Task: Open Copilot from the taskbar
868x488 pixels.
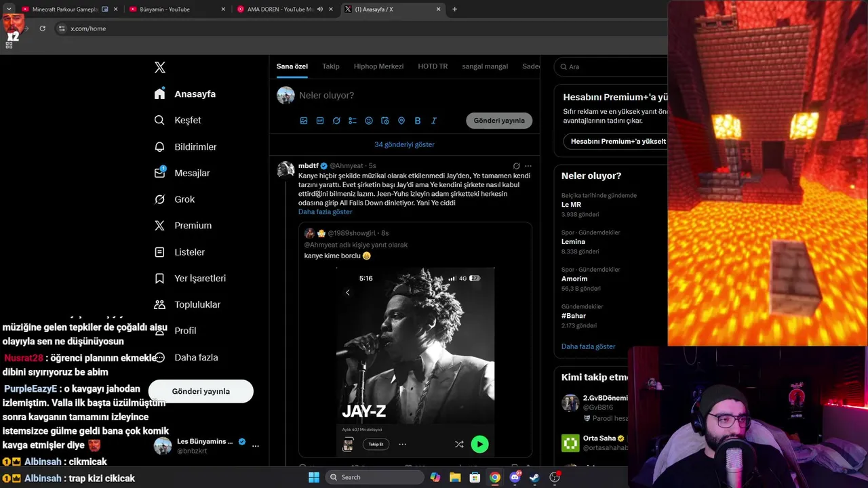Action: 435,477
